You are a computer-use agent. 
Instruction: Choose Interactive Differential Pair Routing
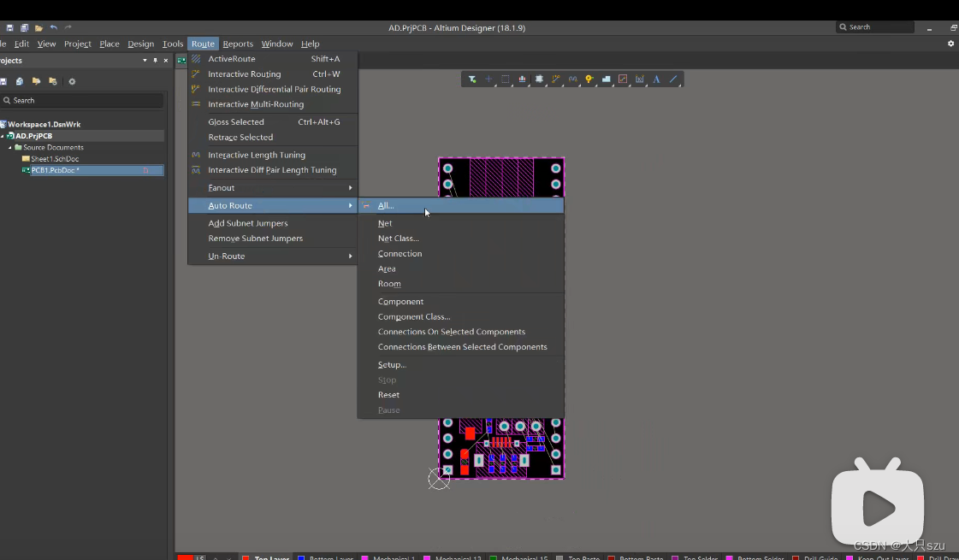tap(273, 89)
